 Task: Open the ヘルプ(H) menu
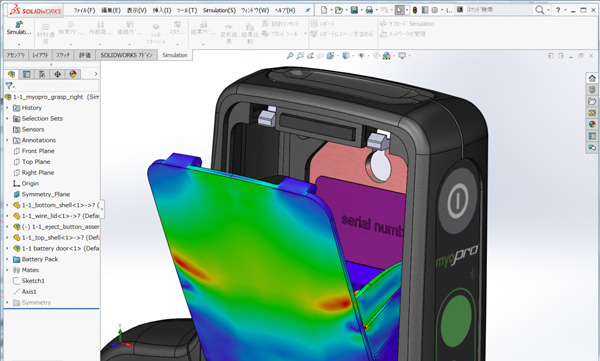[285, 10]
